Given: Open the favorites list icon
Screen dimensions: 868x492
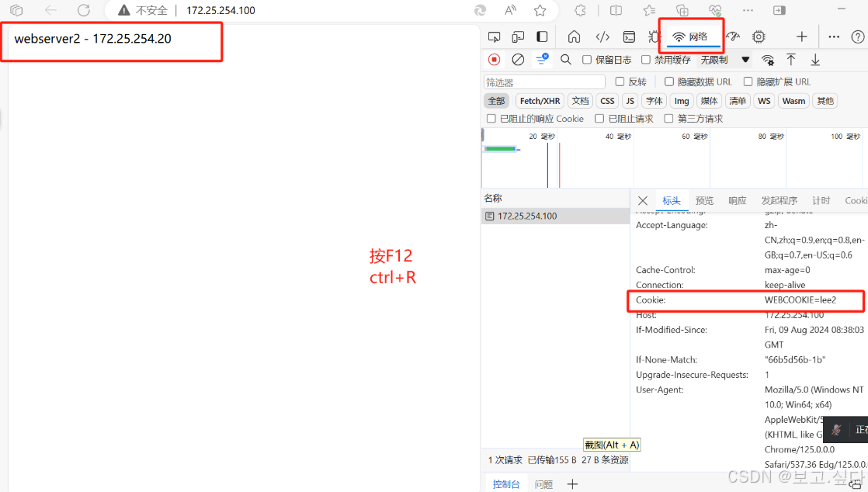Looking at the screenshot, I should [649, 10].
